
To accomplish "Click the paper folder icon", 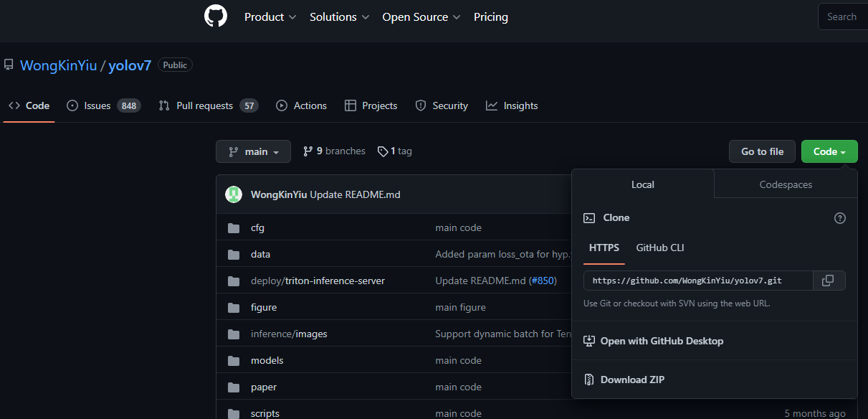I will pyautogui.click(x=234, y=387).
